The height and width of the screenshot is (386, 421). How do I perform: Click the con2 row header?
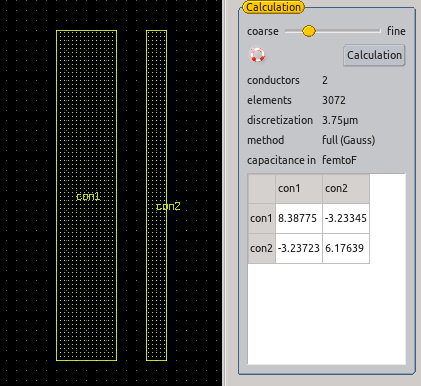(262, 248)
